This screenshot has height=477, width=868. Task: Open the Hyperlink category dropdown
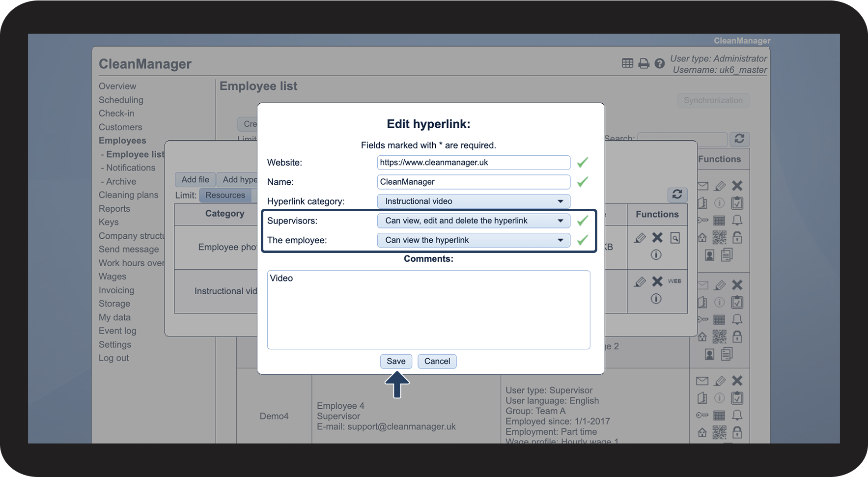pos(474,201)
